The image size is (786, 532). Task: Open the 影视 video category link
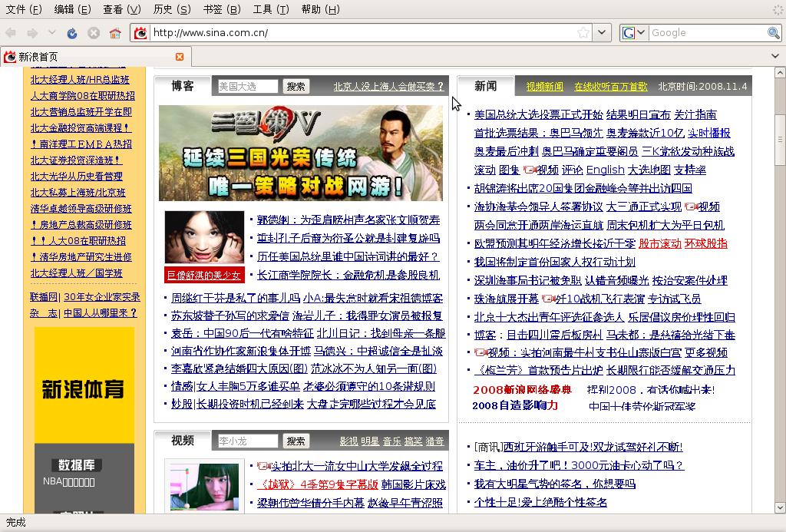(x=348, y=441)
